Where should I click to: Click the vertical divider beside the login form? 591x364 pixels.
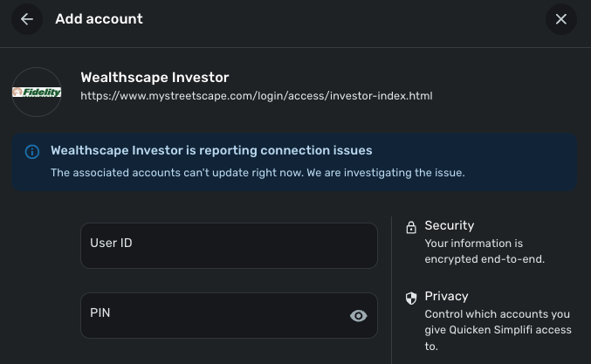pos(392,288)
